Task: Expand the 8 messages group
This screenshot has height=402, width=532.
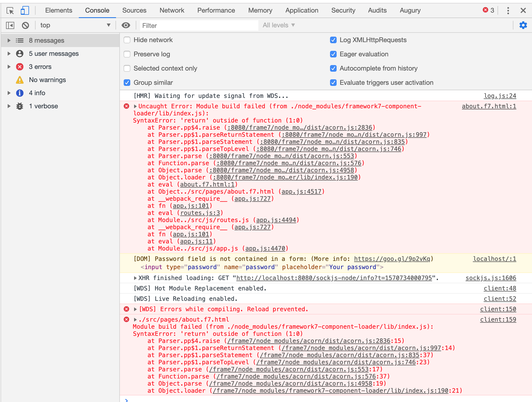Action: tap(9, 40)
